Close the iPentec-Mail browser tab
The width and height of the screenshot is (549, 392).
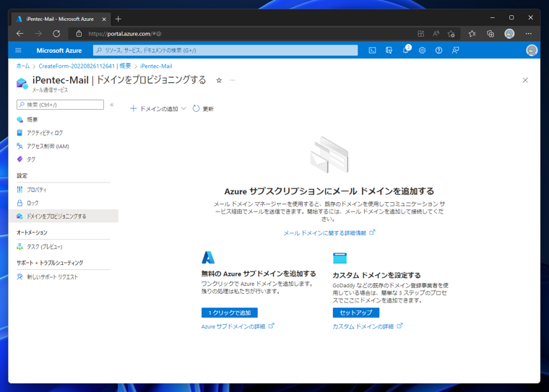104,19
